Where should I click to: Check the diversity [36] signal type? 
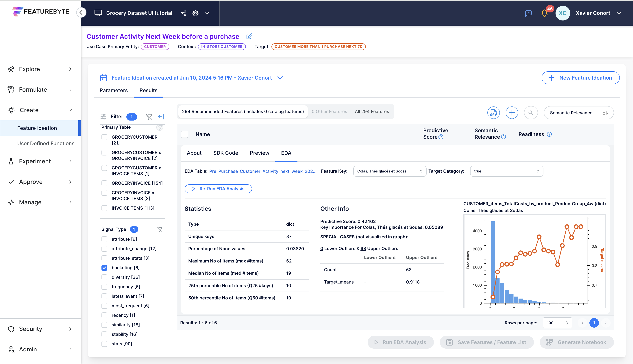pyautogui.click(x=104, y=277)
